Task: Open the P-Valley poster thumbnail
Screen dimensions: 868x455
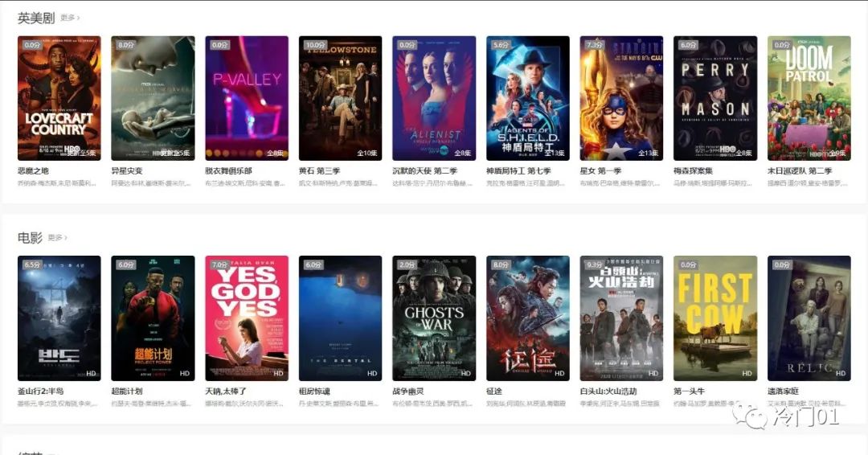Action: click(247, 99)
